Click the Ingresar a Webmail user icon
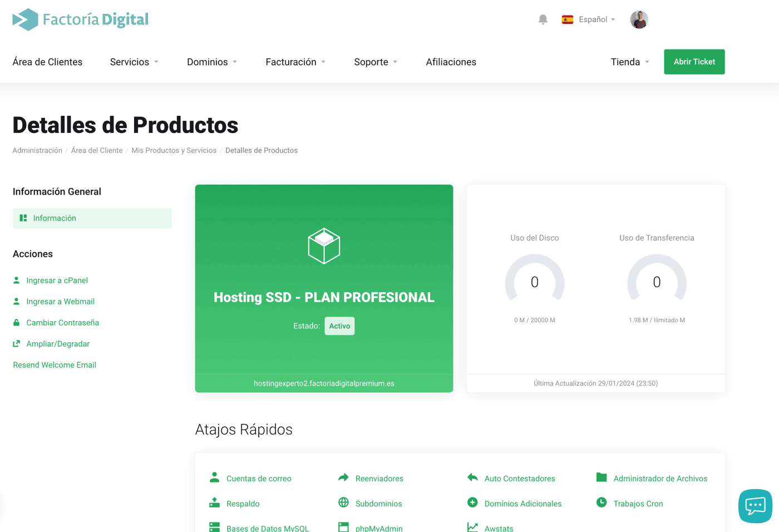 17,301
